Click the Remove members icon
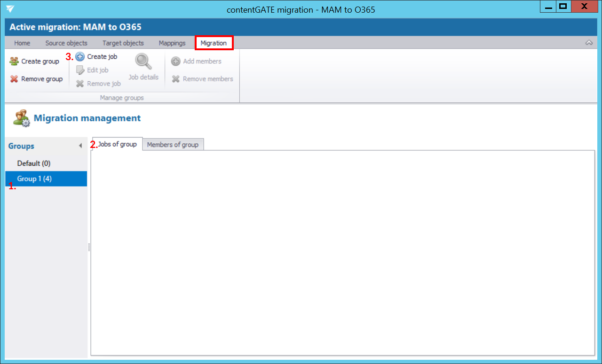 [x=176, y=79]
